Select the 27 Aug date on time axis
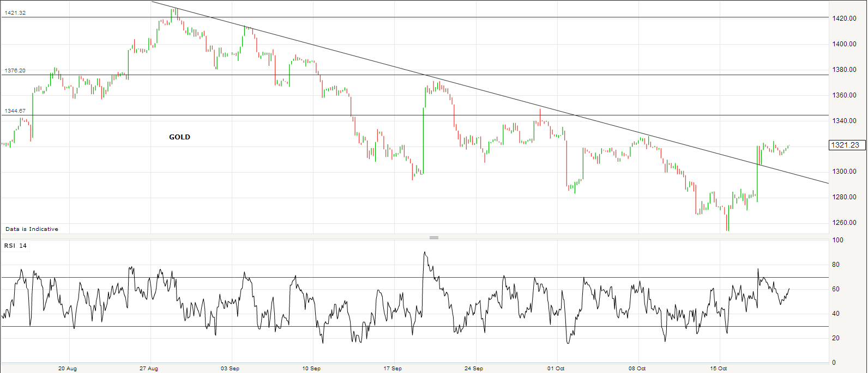 (149, 369)
